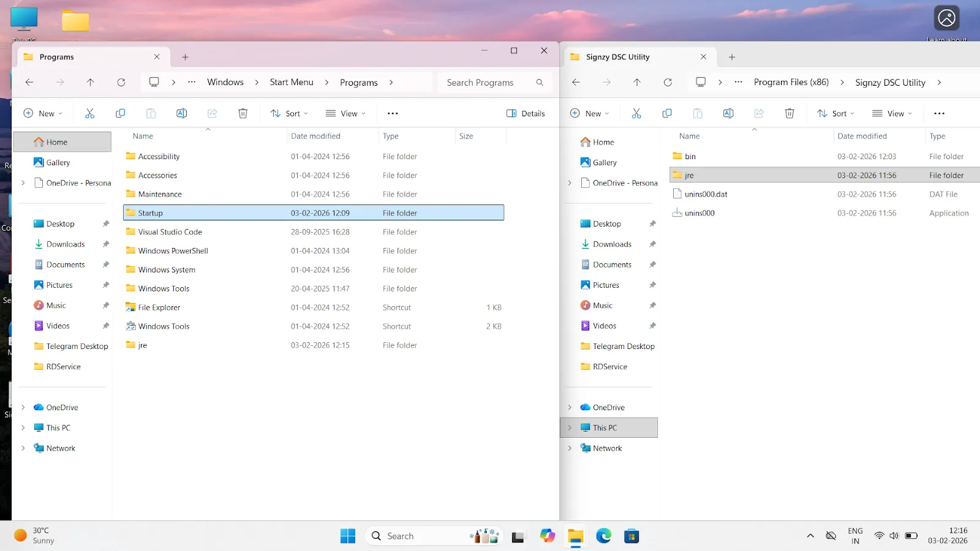Click Delete trash icon in Programs window
Screen dimensions: 980x551
pyautogui.click(x=243, y=113)
